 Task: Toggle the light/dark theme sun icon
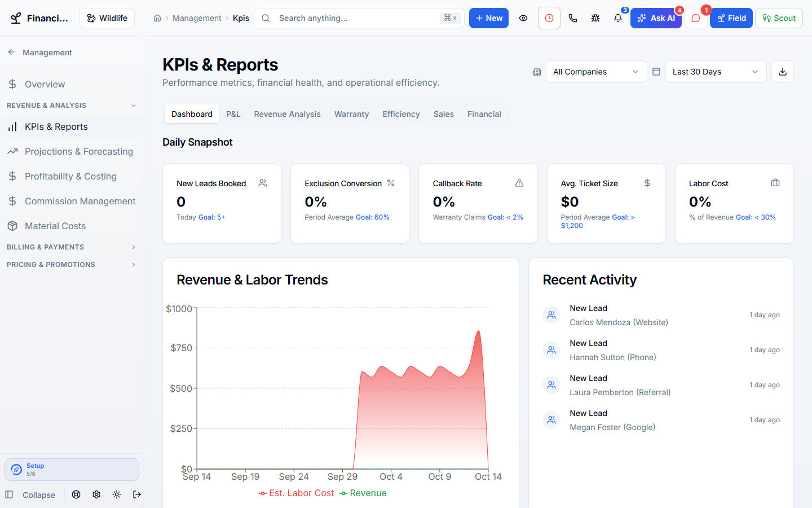point(117,494)
